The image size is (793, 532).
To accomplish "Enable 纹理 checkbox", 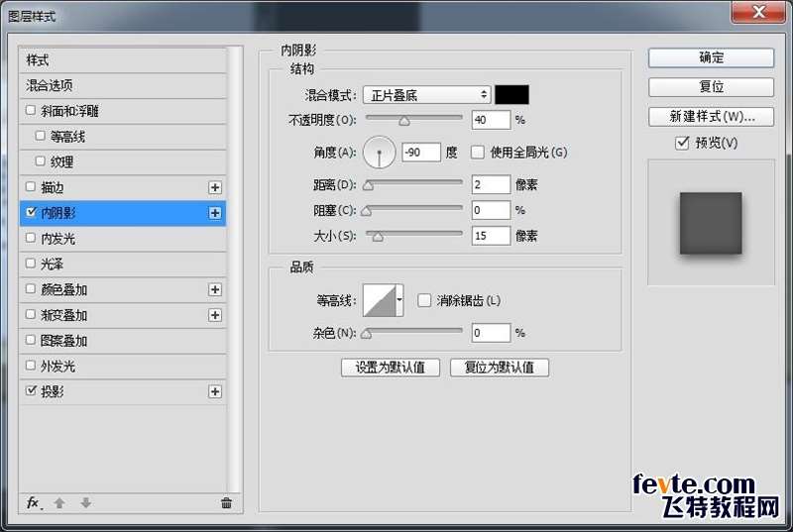I will (x=40, y=161).
